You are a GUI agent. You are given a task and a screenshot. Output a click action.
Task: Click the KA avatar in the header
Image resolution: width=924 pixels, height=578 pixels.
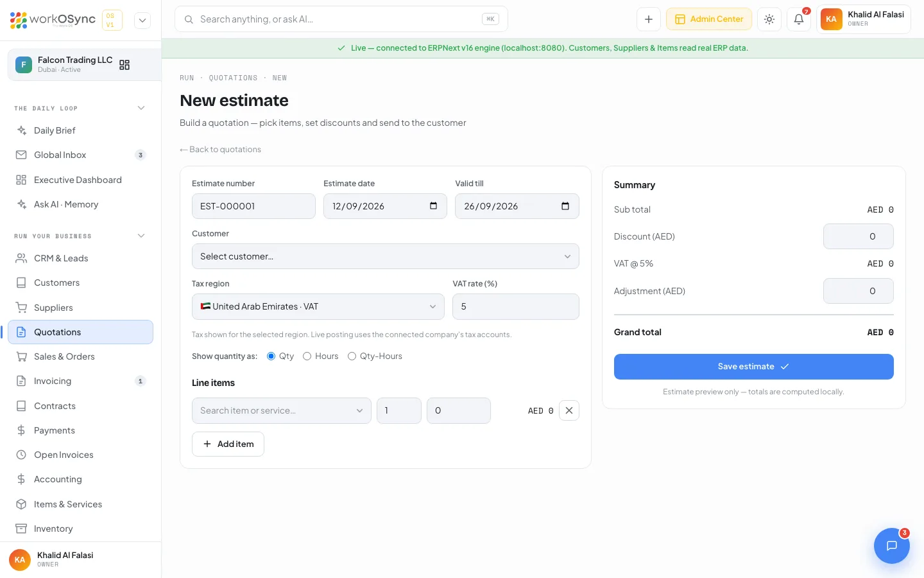[x=831, y=19]
